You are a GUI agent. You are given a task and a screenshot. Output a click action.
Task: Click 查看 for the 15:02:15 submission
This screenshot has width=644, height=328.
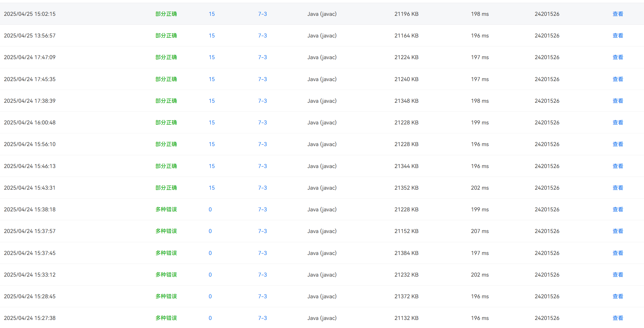pos(618,14)
